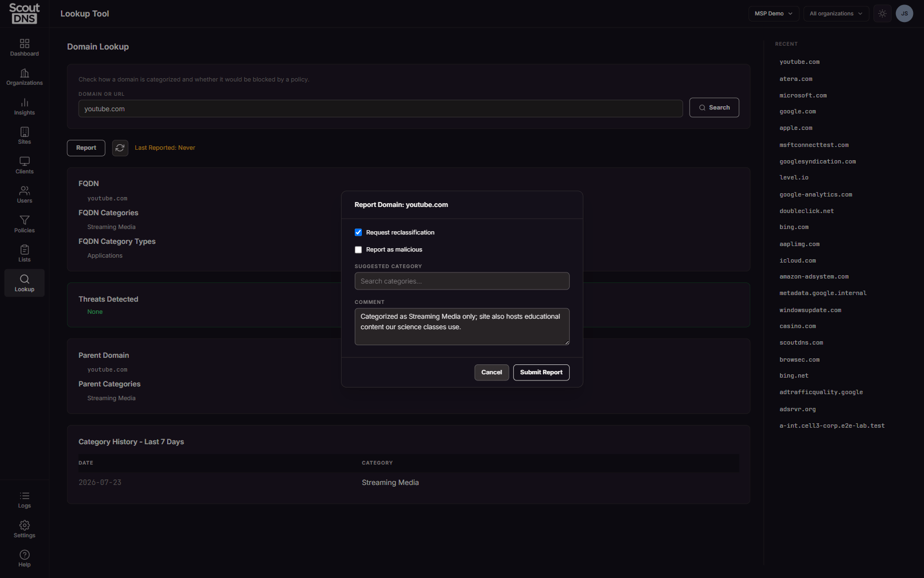Select recent lookup a-int.cell3-corp.e2e-lab.test

[832, 426]
